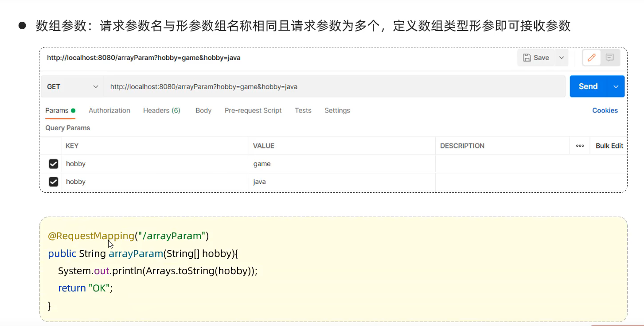Click the three-dots column options icon

pos(580,146)
